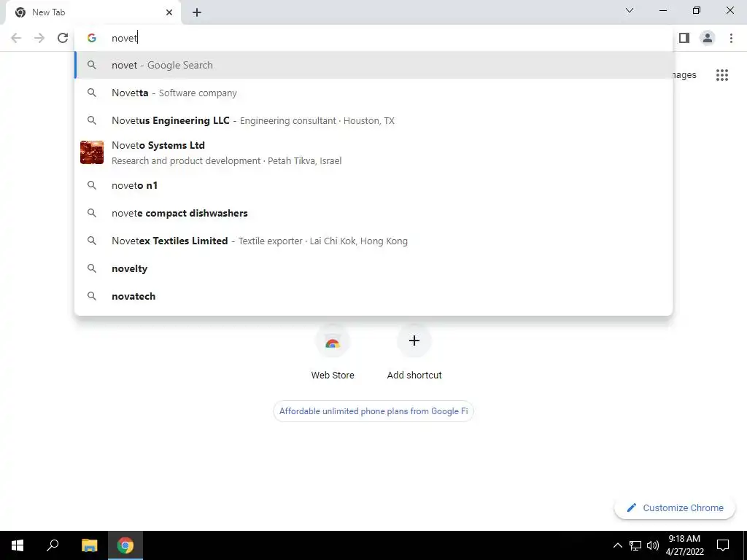Screen dimensions: 747x560
Task: Click search icon beside Novetta suggestion
Action: coord(92,93)
